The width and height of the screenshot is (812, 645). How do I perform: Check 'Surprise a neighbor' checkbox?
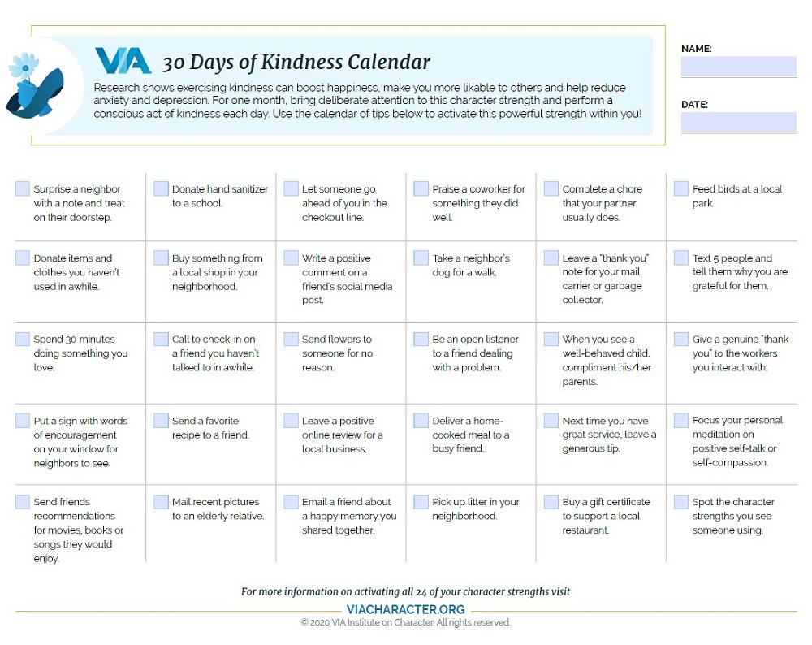click(23, 189)
